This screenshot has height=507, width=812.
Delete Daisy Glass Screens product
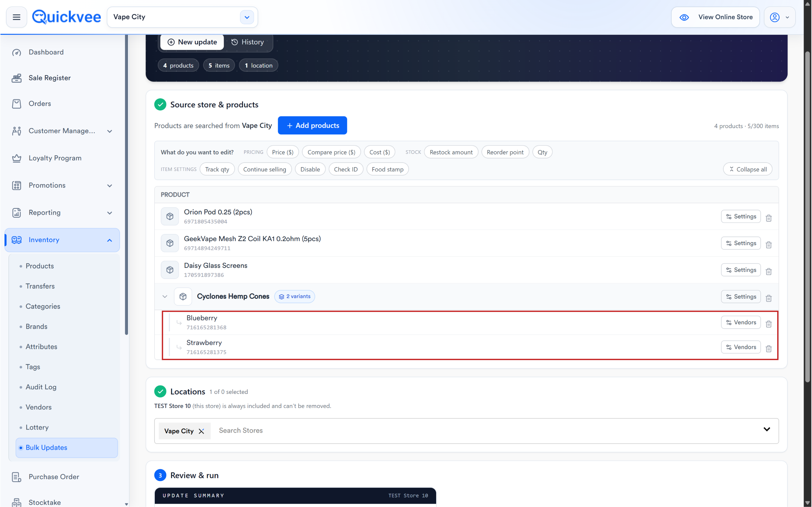[769, 271]
